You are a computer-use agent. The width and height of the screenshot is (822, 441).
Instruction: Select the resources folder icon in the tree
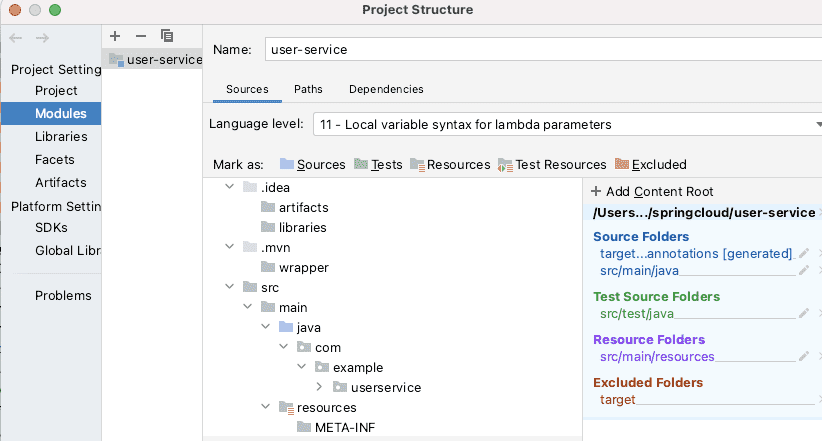pyautogui.click(x=286, y=407)
